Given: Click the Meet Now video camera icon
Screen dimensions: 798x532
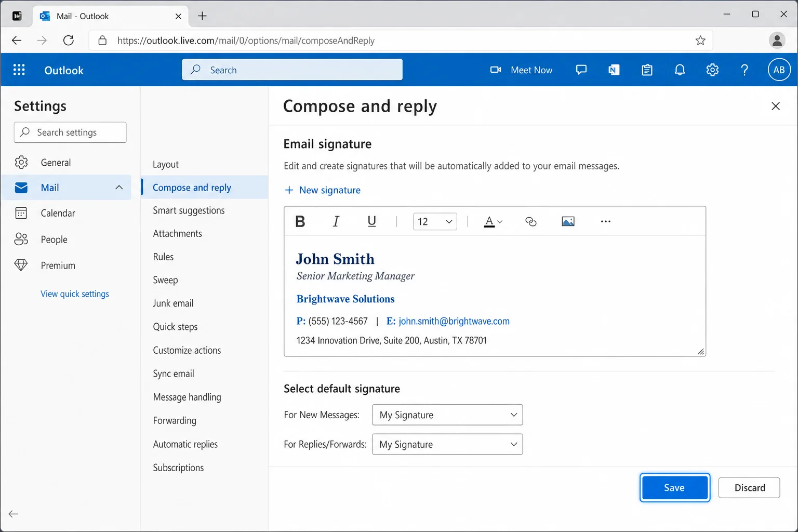Looking at the screenshot, I should (496, 70).
